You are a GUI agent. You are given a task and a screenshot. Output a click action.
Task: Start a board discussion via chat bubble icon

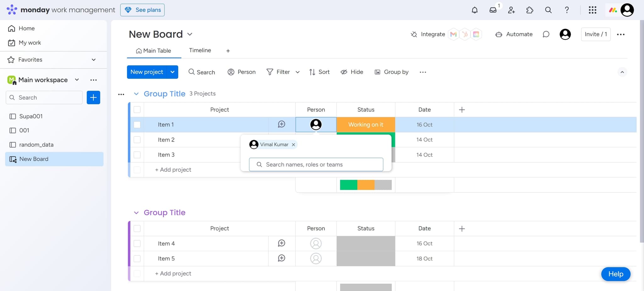coord(546,34)
